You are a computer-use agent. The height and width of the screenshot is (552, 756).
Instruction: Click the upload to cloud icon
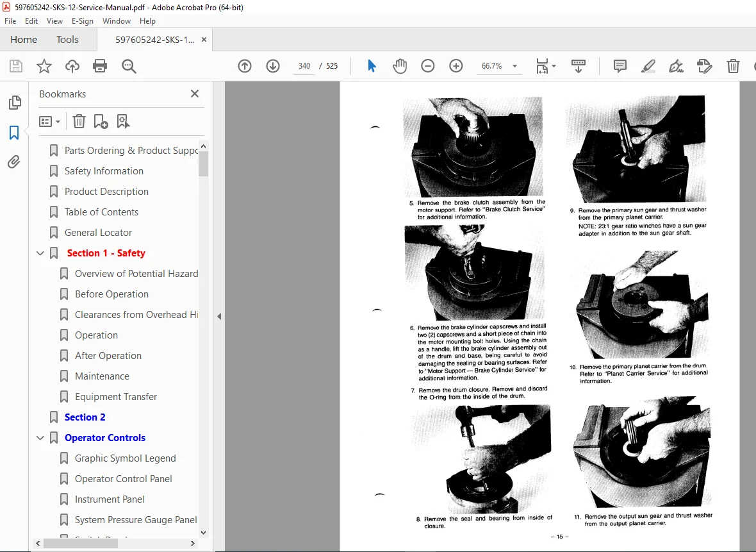72,66
